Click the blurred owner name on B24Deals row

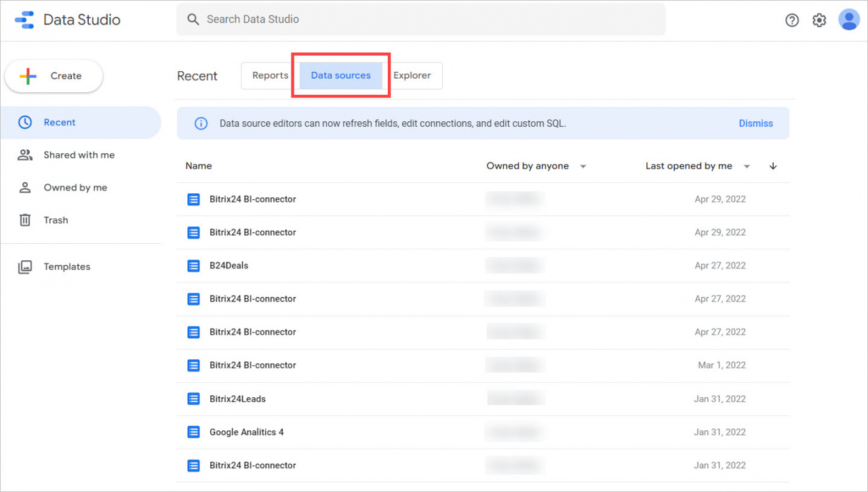[515, 266]
